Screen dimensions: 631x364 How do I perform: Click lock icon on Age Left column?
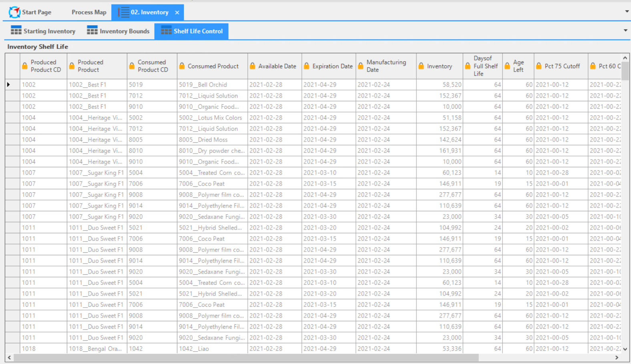coord(507,66)
